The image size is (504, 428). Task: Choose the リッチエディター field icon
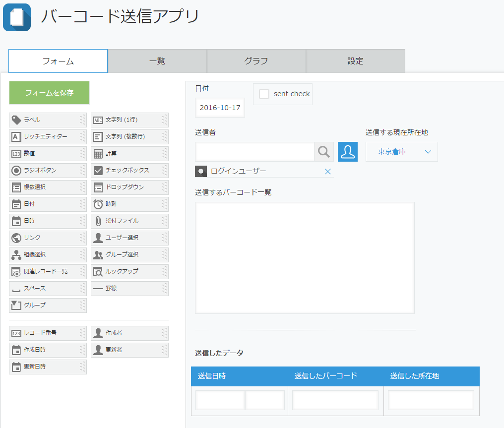[16, 137]
